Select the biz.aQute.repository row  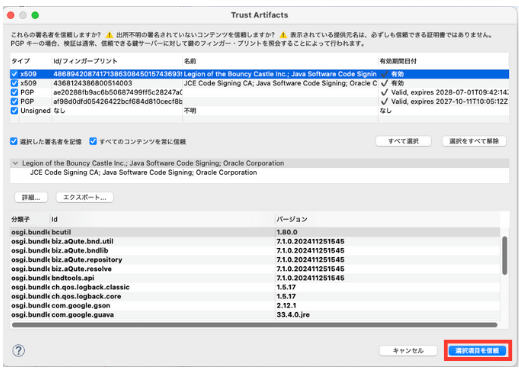255,260
